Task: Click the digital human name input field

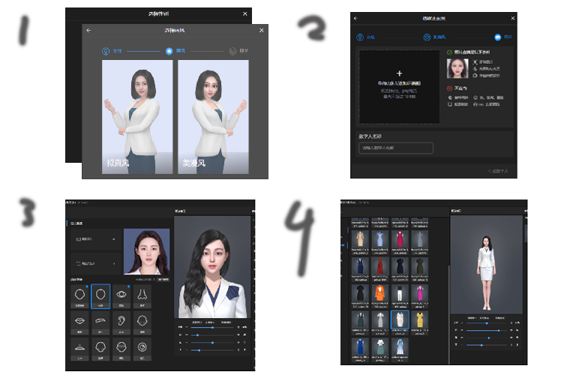Action: pos(395,148)
